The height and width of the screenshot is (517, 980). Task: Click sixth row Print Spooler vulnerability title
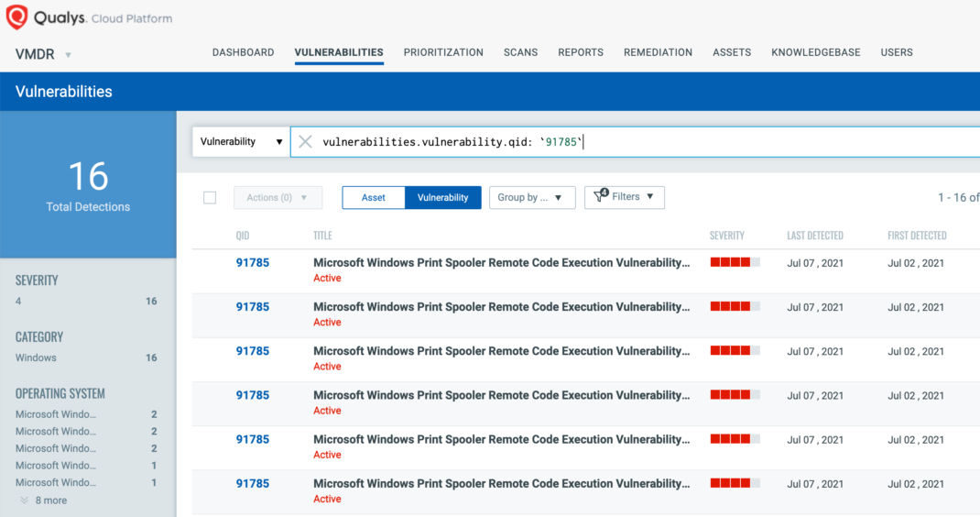501,484
